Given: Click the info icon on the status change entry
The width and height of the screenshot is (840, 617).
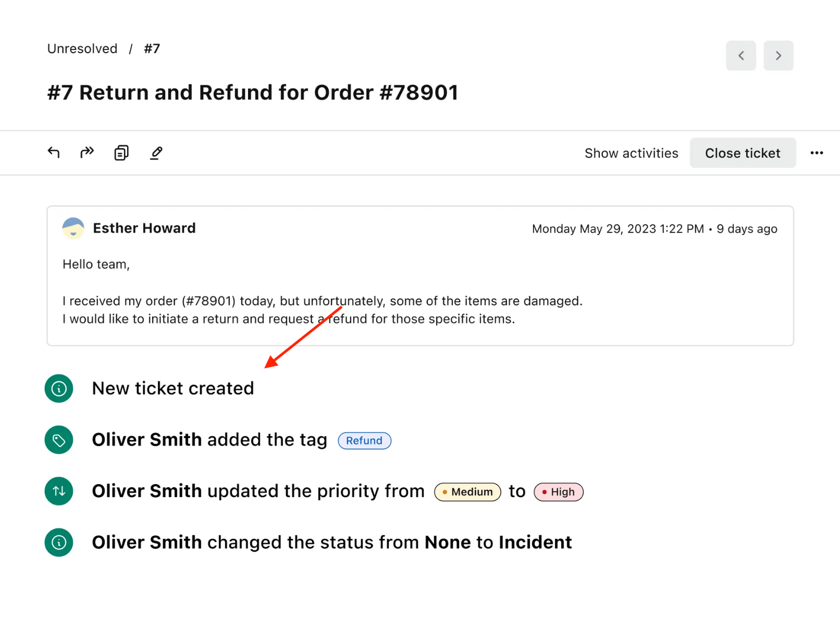Looking at the screenshot, I should (58, 542).
